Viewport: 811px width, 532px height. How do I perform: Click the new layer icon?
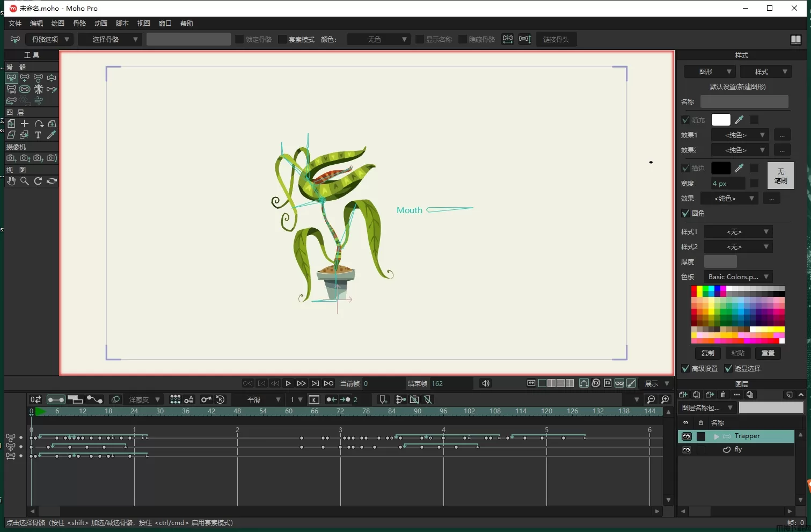[683, 395]
